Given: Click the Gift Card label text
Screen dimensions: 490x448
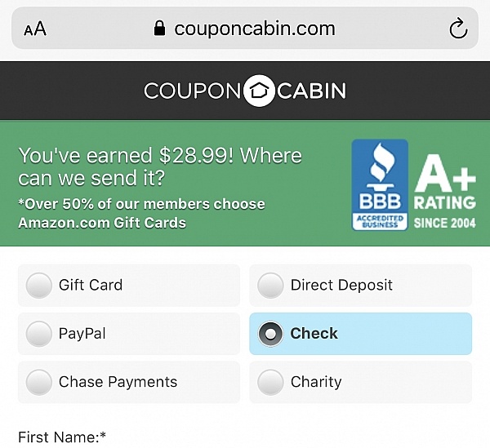Looking at the screenshot, I should 91,285.
